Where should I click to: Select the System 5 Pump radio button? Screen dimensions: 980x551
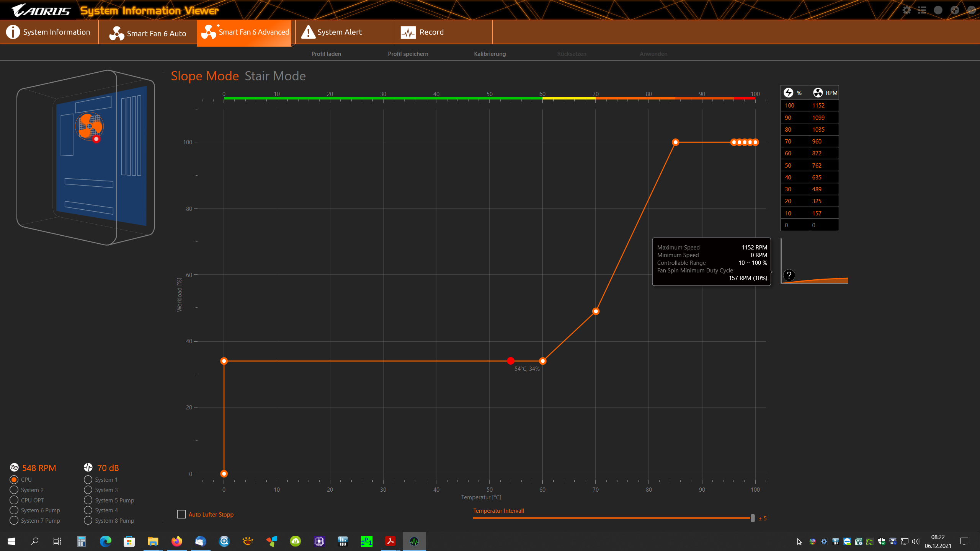[88, 500]
